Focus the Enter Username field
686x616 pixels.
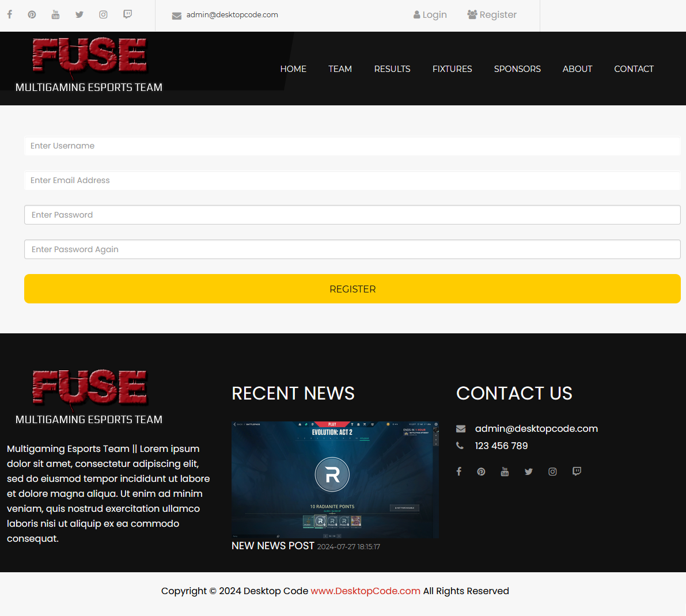click(352, 146)
